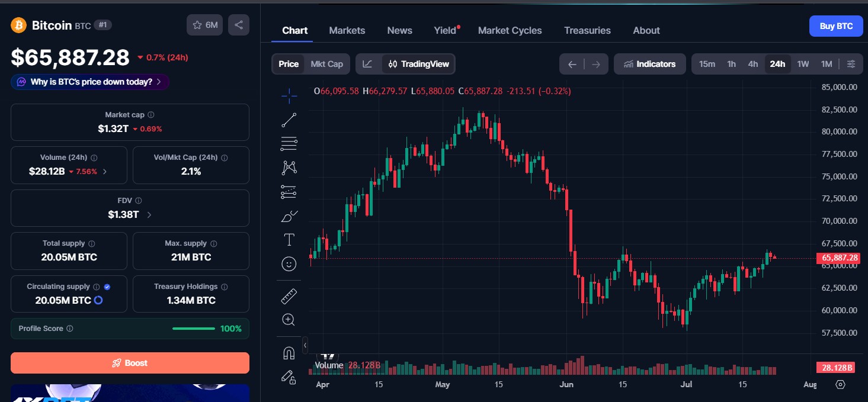Set chart interval to 1M
The image size is (868, 402).
pyautogui.click(x=827, y=64)
